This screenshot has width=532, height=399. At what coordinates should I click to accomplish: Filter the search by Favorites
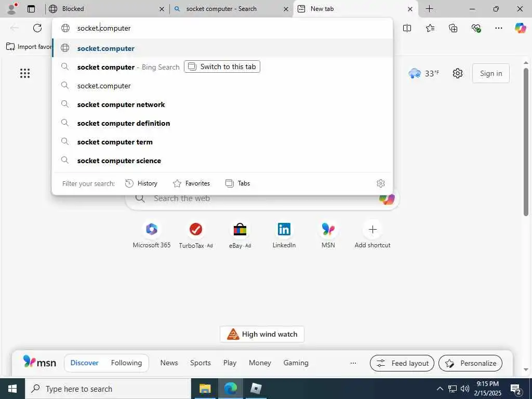tap(191, 183)
